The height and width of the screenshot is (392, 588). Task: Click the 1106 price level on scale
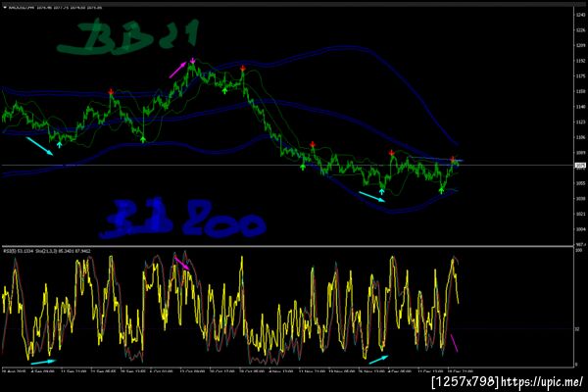580,137
